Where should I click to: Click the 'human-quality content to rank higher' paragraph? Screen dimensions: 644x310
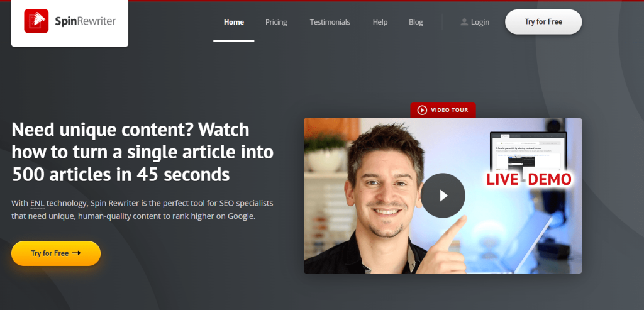[x=142, y=210]
